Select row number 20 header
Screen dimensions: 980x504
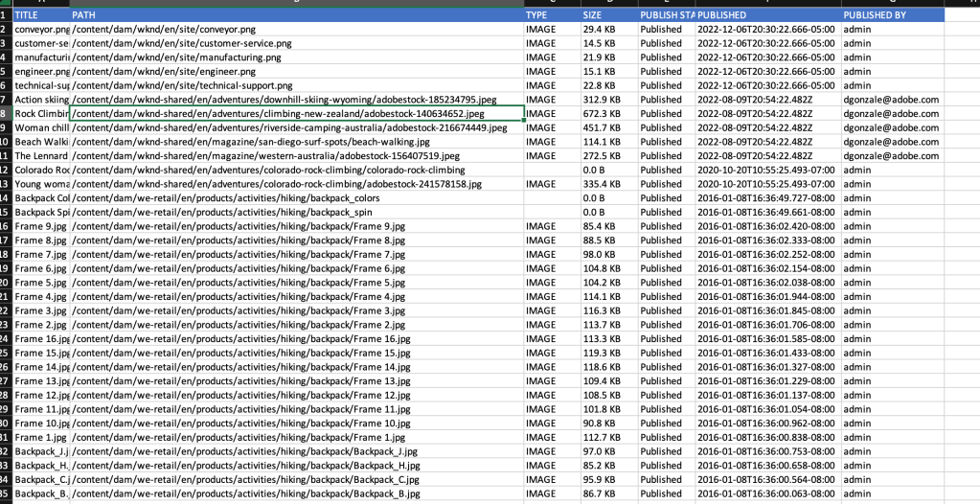click(5, 283)
